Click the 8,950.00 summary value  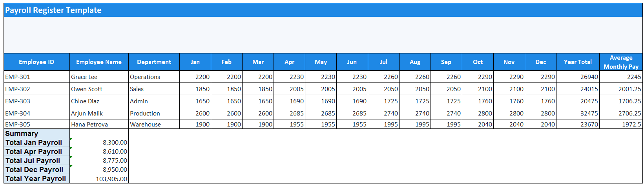click(99, 170)
